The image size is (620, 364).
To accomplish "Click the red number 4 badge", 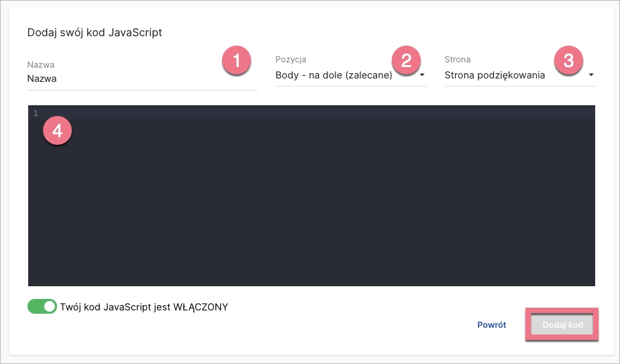I will (x=57, y=131).
